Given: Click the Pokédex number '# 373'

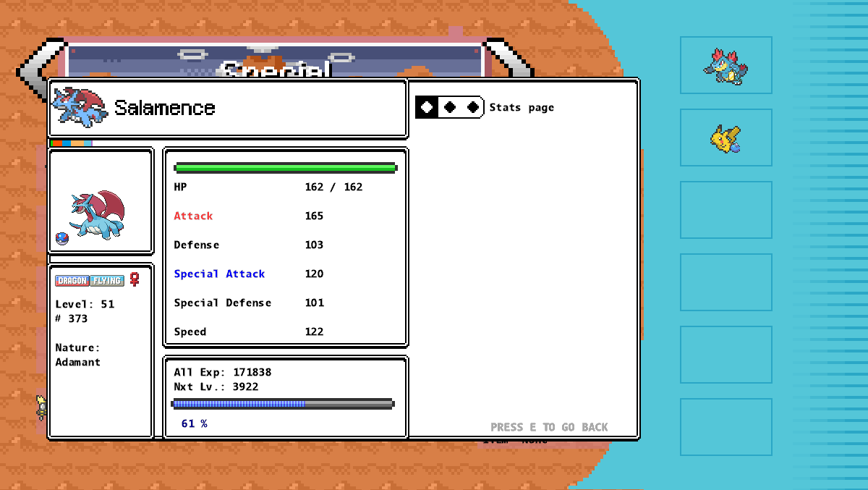Looking at the screenshot, I should (72, 318).
